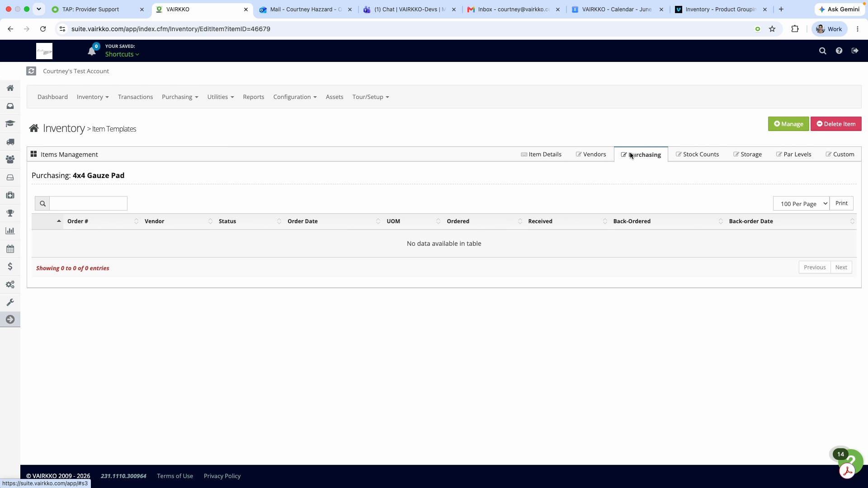The image size is (868, 488).
Task: Click the Previous pagination button
Action: (814, 267)
